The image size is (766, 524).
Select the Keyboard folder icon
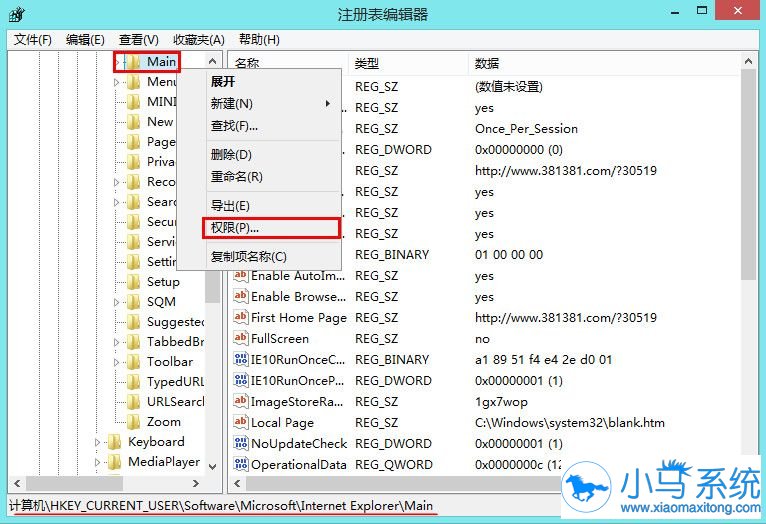click(114, 442)
